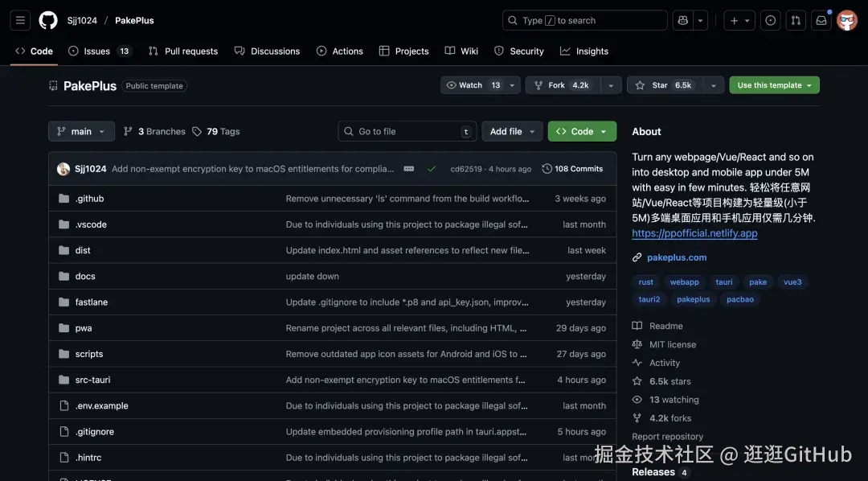The height and width of the screenshot is (481, 868).
Task: Open the Add file dropdown
Action: coord(512,131)
